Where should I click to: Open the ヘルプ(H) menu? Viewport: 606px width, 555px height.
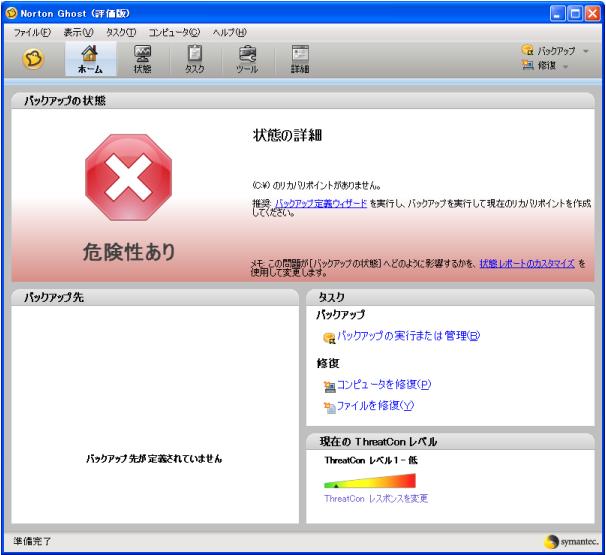[230, 32]
